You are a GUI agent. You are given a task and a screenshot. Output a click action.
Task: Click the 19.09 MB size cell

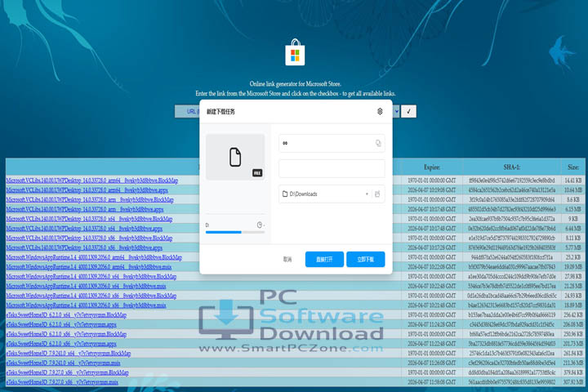[x=573, y=267]
